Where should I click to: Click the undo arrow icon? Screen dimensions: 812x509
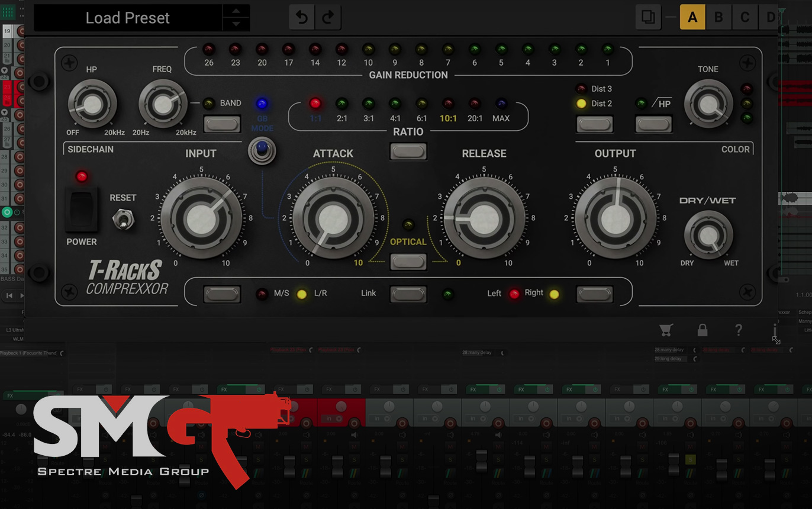click(x=302, y=18)
